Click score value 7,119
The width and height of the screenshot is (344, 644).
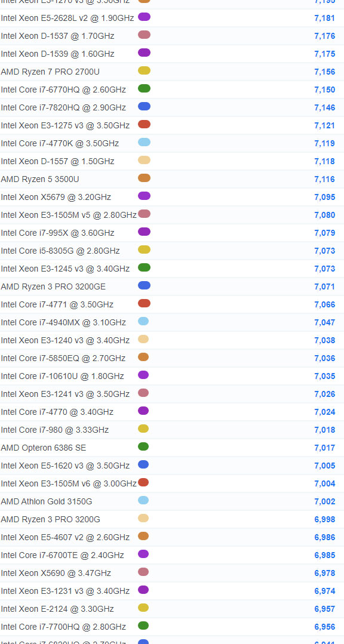tap(325, 144)
